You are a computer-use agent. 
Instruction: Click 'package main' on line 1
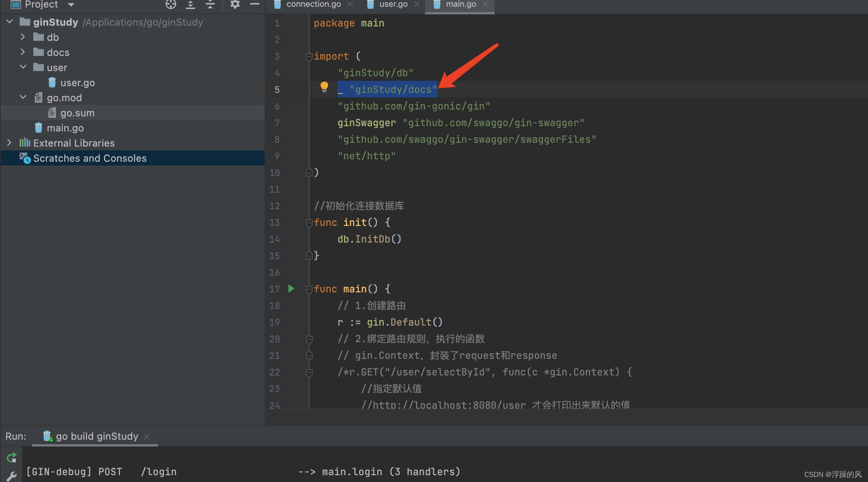click(349, 23)
